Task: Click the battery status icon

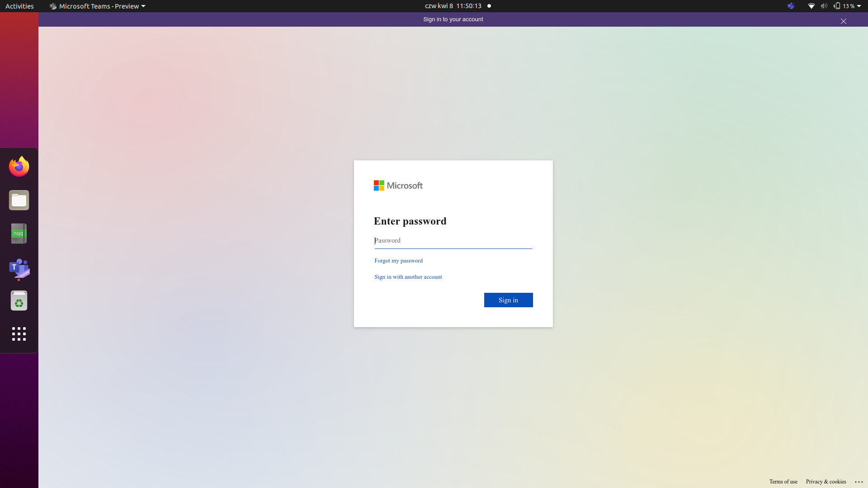Action: pyautogui.click(x=837, y=6)
